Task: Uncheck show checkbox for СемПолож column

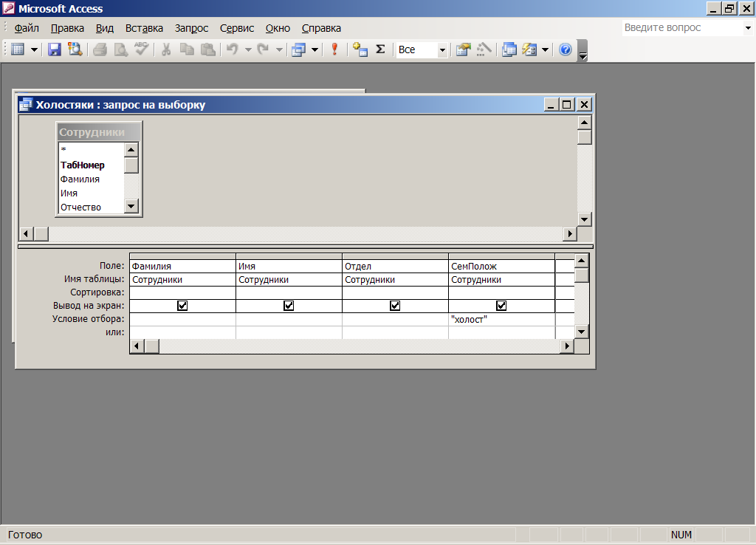Action: click(501, 305)
